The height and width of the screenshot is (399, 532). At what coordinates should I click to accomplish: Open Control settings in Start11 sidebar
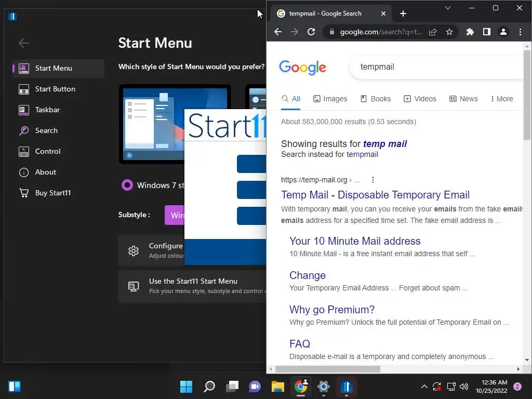(58, 151)
